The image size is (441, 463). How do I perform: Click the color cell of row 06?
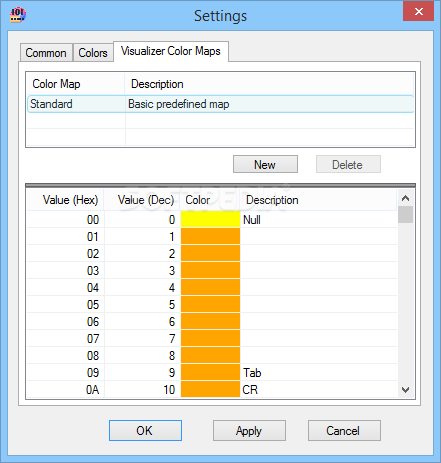[210, 321]
